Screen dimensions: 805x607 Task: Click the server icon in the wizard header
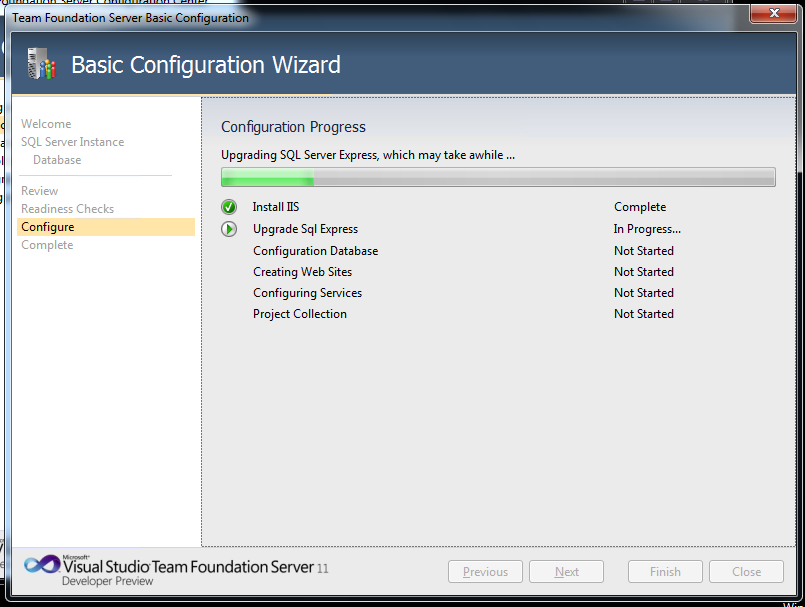[x=39, y=65]
